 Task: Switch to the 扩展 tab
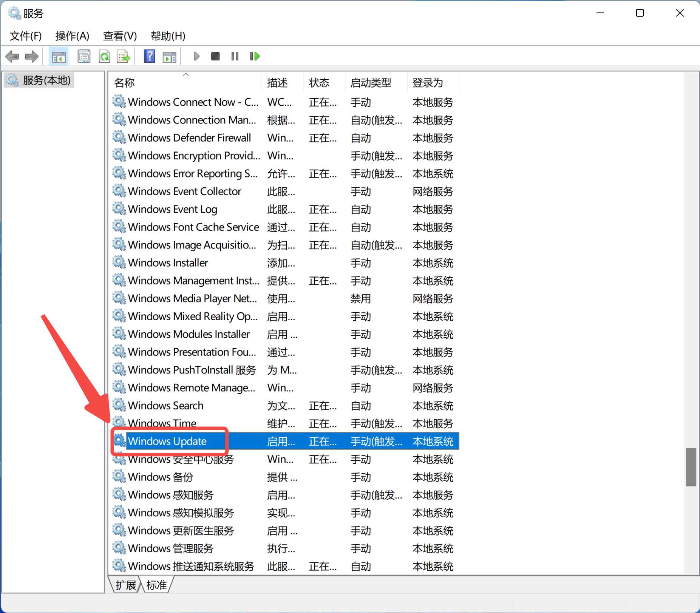click(125, 585)
